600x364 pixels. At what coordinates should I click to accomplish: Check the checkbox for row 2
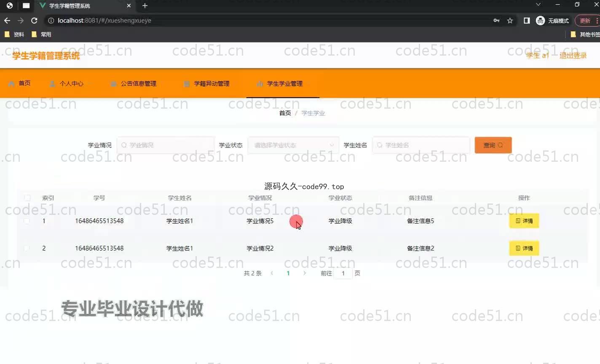(27, 249)
